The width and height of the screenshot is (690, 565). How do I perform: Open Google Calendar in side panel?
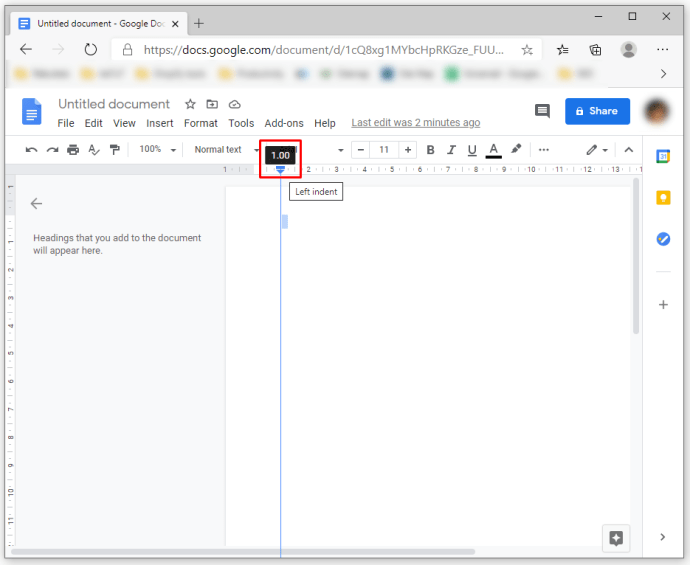[663, 156]
